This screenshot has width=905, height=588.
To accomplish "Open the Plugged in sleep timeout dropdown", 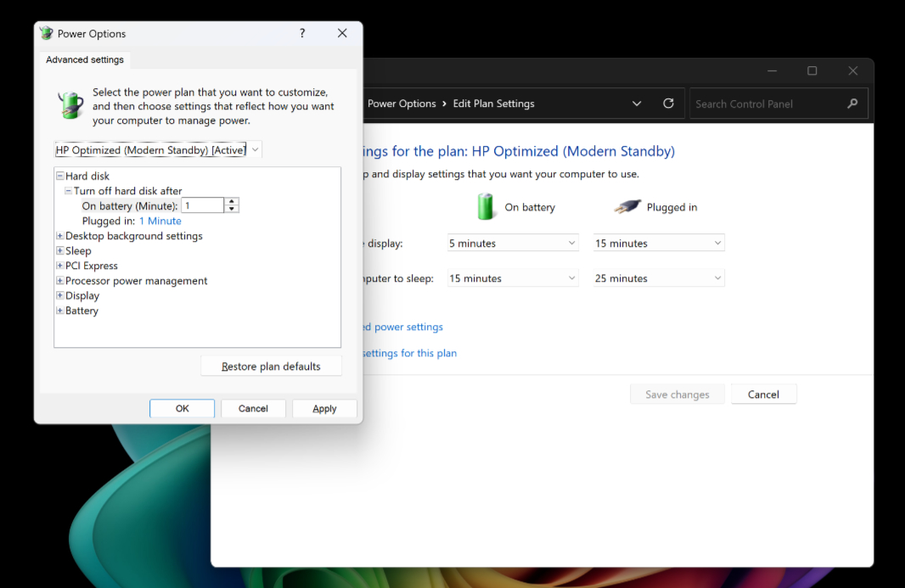I will (659, 278).
